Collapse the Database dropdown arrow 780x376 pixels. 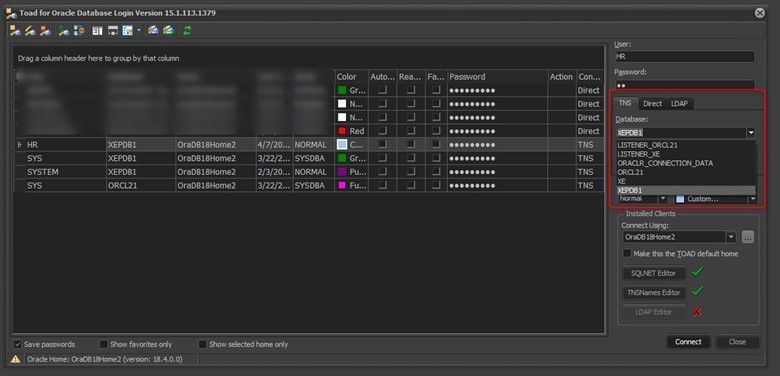click(x=751, y=133)
